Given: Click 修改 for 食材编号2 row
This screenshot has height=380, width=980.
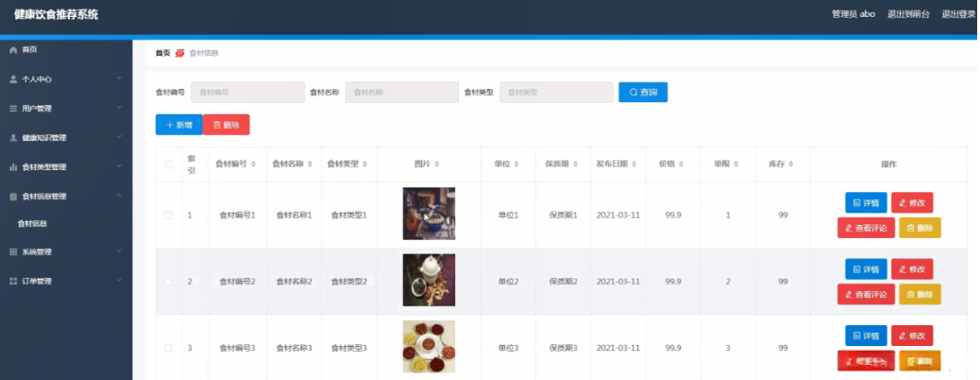Looking at the screenshot, I should tap(912, 269).
